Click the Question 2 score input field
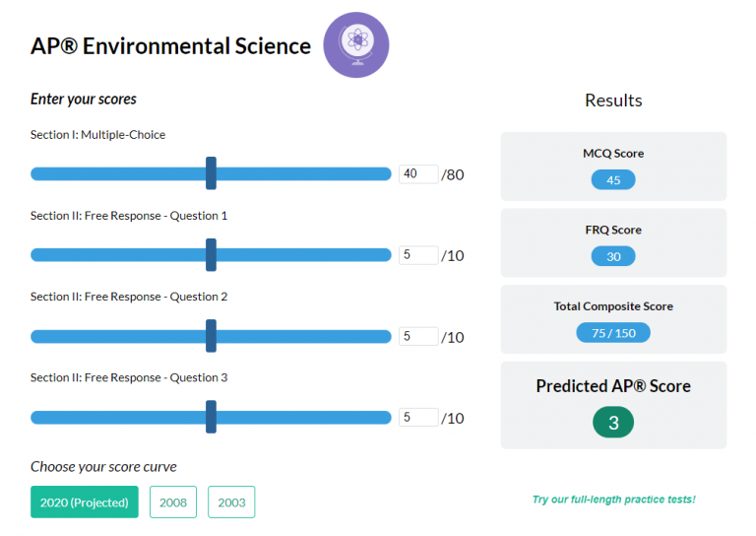This screenshot has height=536, width=756. click(x=418, y=336)
